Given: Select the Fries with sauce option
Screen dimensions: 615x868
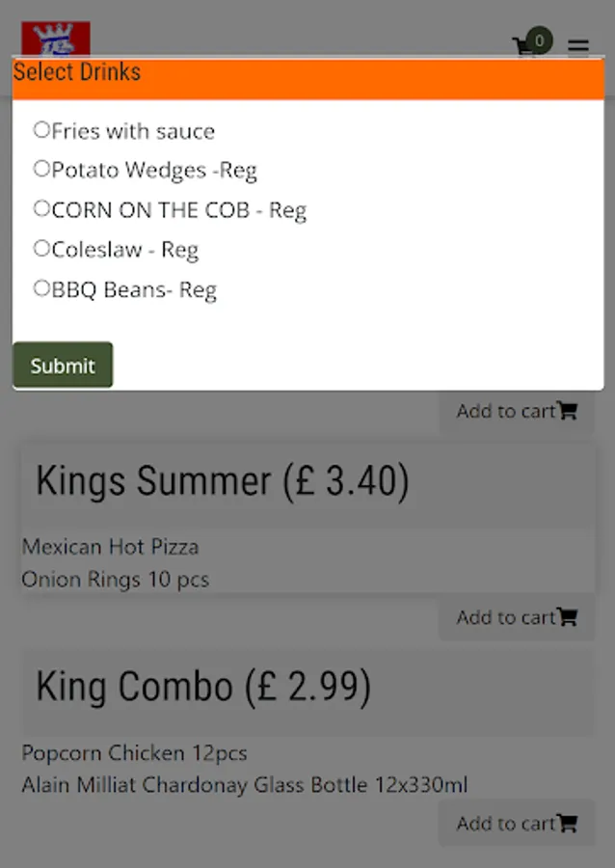Looking at the screenshot, I should (41, 129).
